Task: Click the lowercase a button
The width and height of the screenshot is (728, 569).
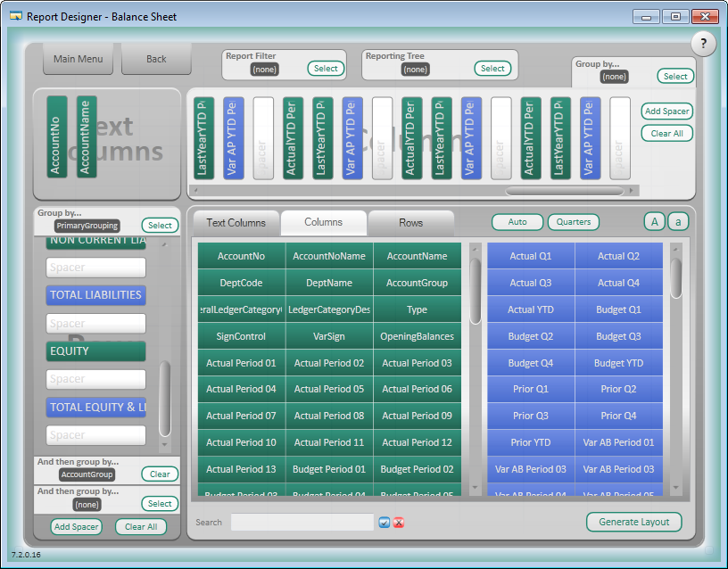Action: click(x=677, y=222)
